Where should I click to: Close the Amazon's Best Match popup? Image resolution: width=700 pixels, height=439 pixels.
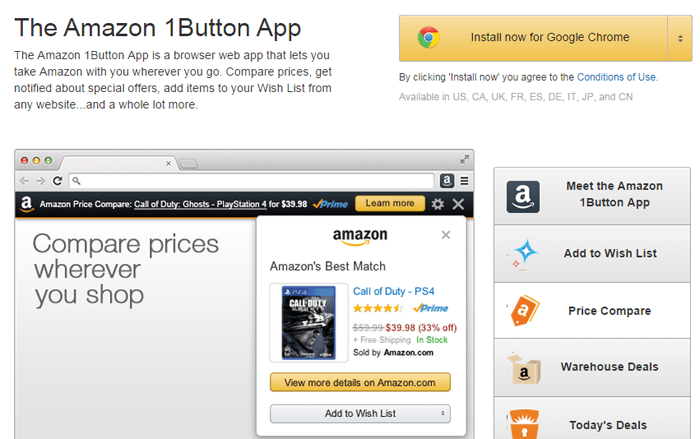coord(446,235)
